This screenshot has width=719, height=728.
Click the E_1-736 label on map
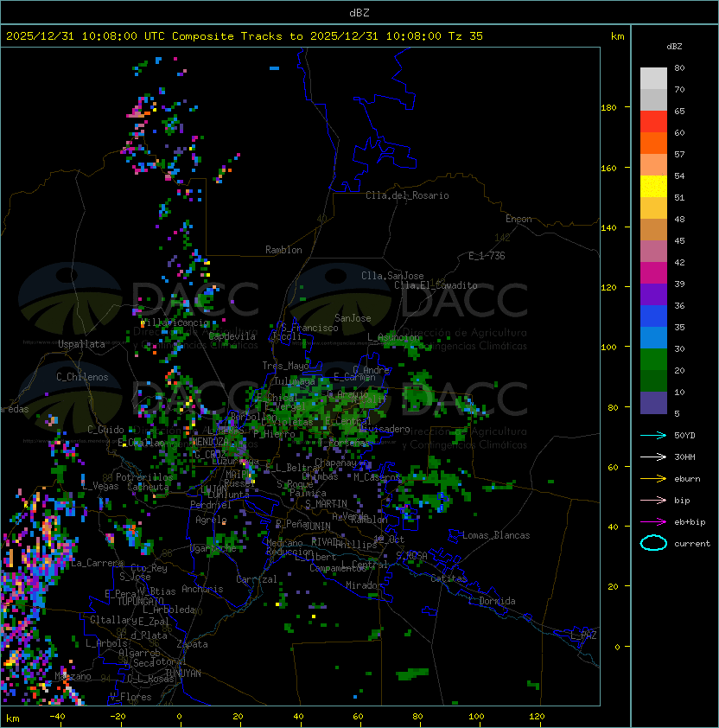click(x=487, y=256)
